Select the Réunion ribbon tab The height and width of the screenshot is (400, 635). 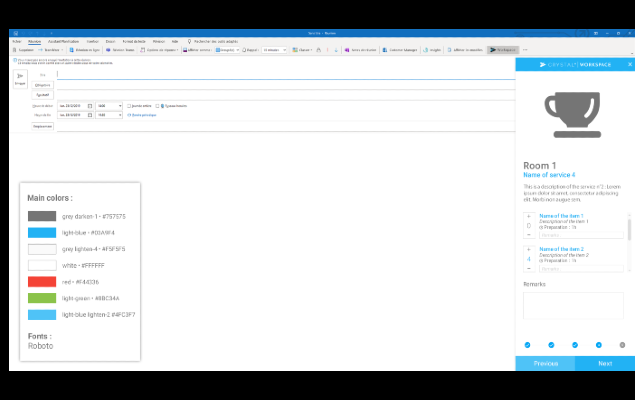34,41
